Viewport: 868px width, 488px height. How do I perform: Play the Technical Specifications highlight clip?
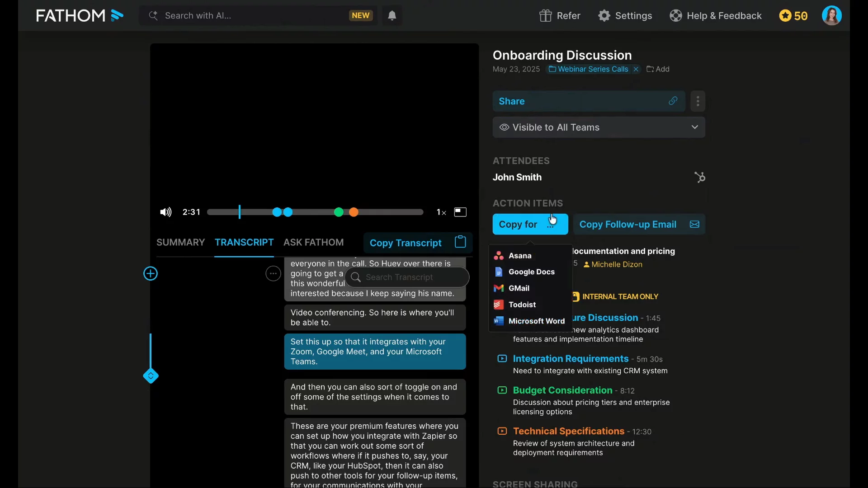click(502, 431)
